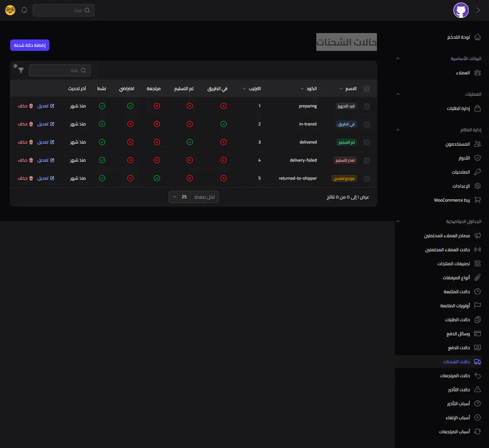This screenshot has width=489, height=448.
Task: Click the إضافة حالة شحنة button
Action: point(30,45)
